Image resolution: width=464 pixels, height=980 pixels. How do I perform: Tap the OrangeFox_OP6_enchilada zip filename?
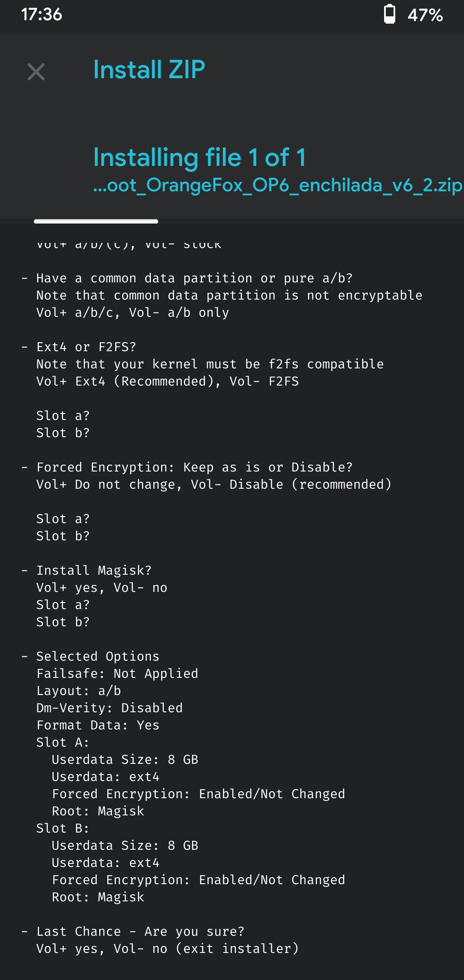tap(278, 185)
